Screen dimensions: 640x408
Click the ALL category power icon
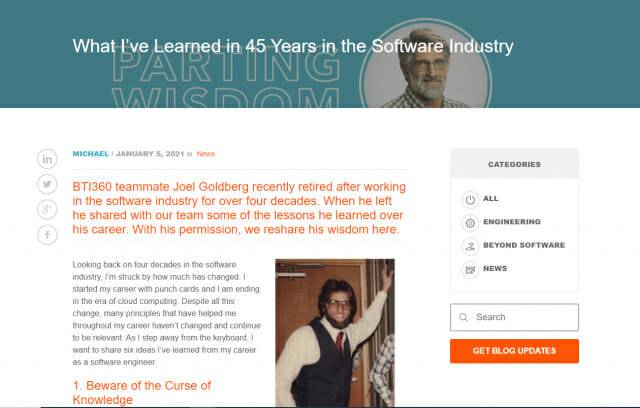pyautogui.click(x=470, y=199)
